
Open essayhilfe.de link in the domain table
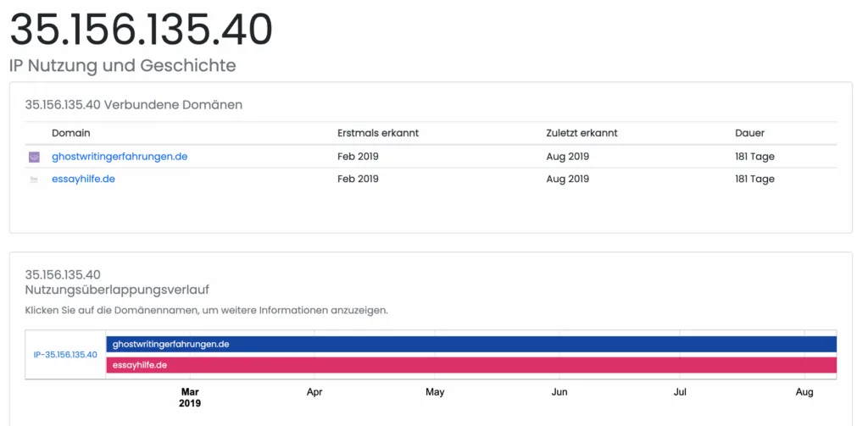pyautogui.click(x=83, y=180)
